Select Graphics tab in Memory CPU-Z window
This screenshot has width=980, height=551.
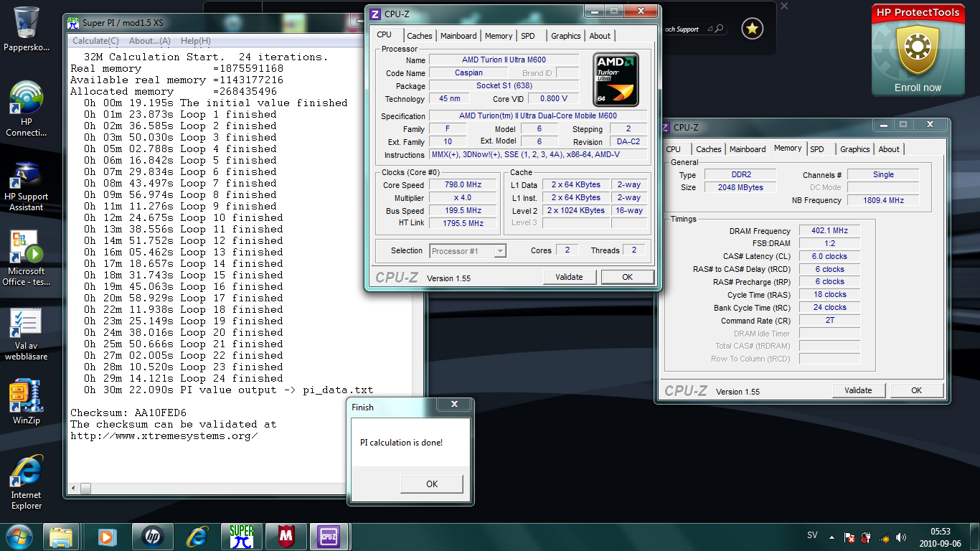(x=855, y=149)
